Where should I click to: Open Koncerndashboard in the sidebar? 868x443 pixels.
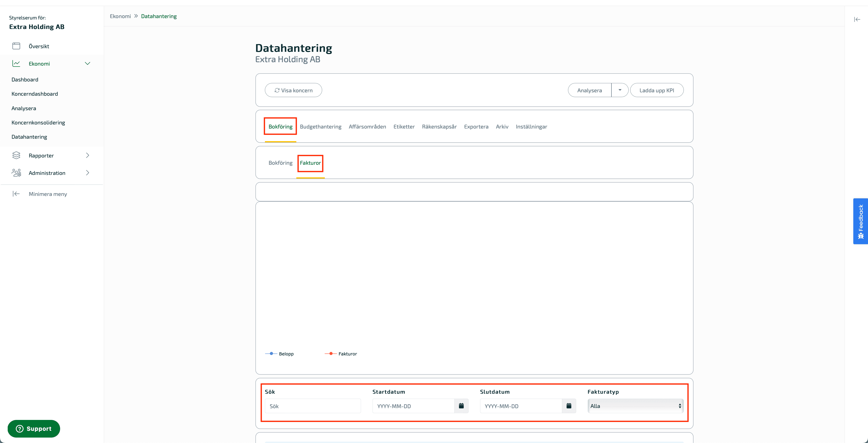[x=35, y=94]
